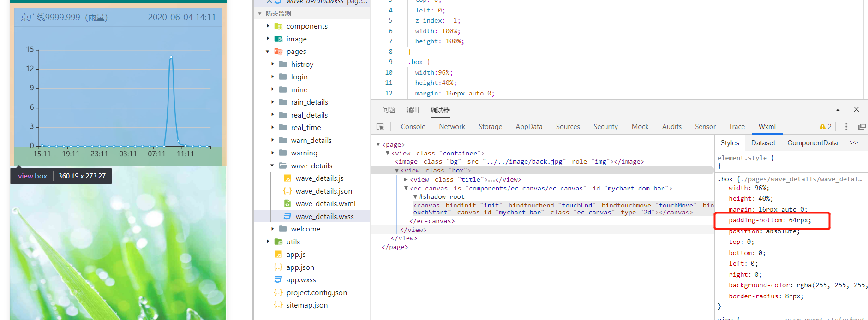Click the wave_details folder icon
This screenshot has height=320, width=868.
pos(283,166)
